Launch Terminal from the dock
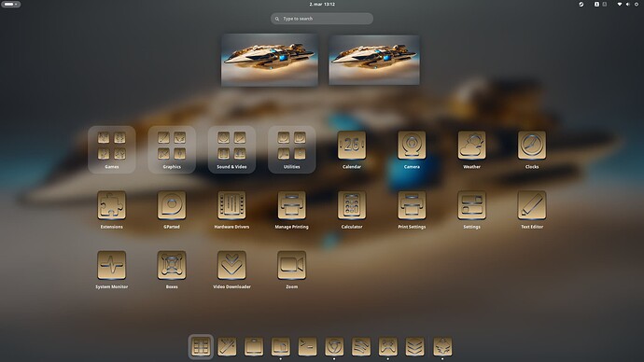644x362 pixels. [308, 347]
